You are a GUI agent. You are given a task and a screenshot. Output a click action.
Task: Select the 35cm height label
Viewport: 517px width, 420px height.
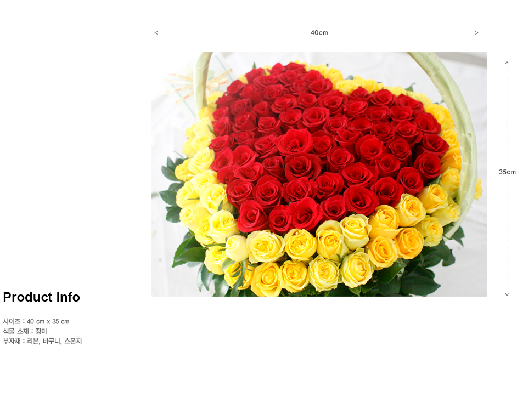[507, 172]
